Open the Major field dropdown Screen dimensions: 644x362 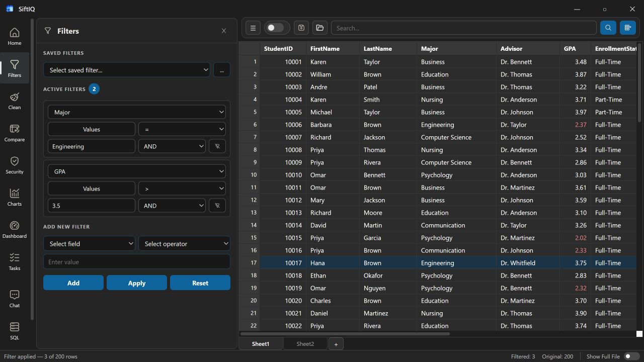[x=136, y=112]
